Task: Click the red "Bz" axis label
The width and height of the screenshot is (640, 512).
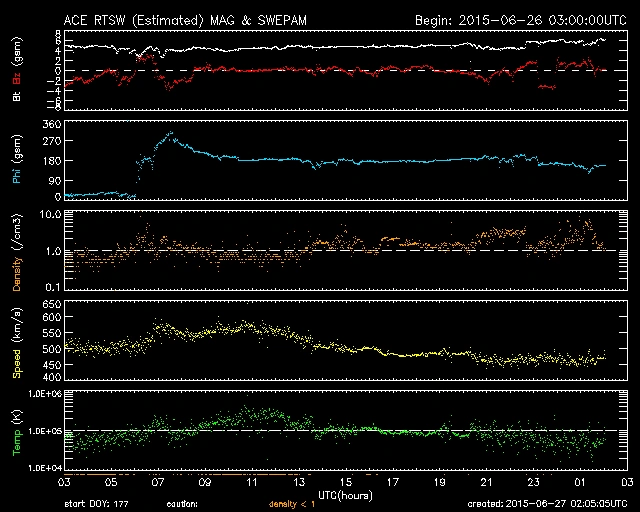Action: (x=17, y=78)
